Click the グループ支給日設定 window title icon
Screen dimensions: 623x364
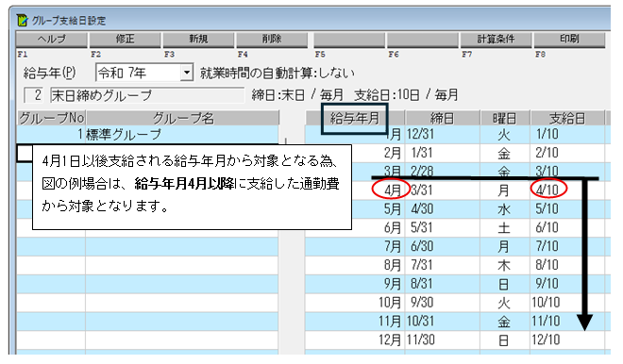point(23,20)
